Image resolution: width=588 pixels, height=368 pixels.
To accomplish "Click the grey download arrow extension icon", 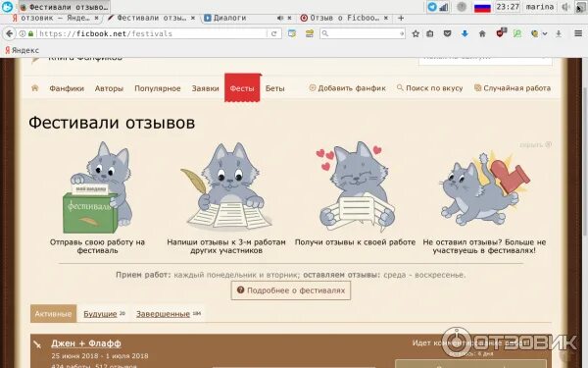I will point(559,33).
